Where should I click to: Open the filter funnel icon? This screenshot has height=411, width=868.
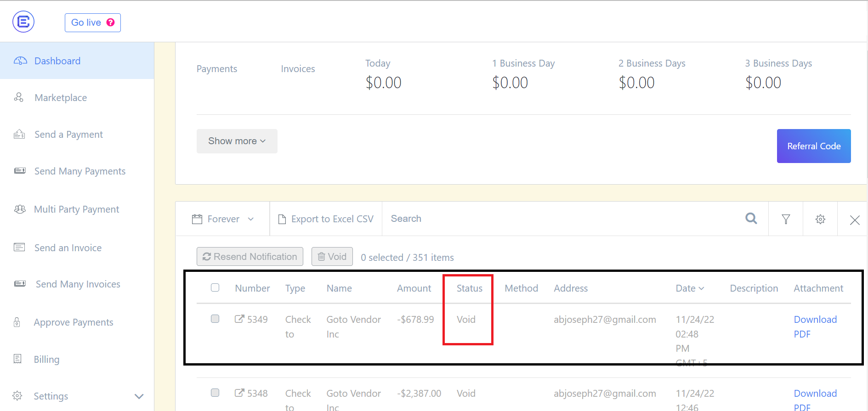[786, 219]
